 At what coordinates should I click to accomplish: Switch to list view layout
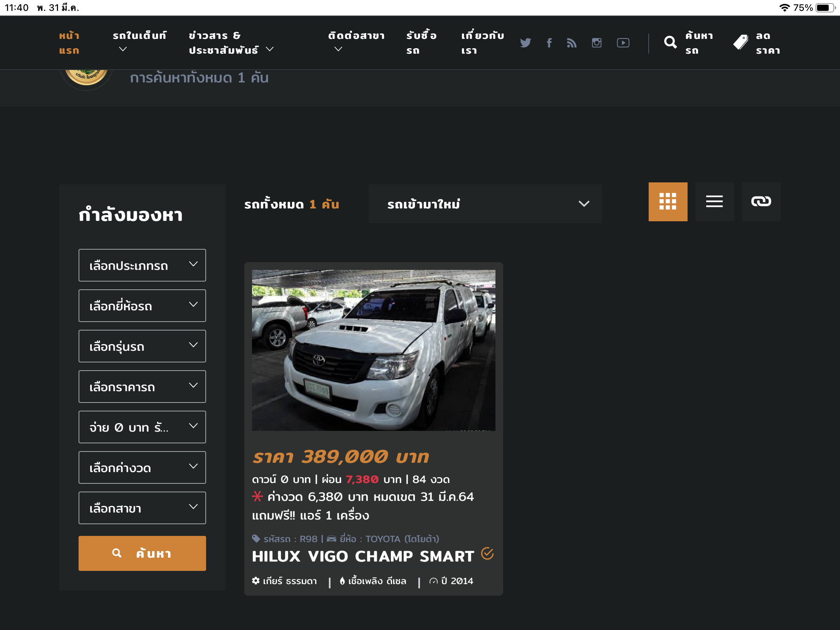pyautogui.click(x=714, y=201)
